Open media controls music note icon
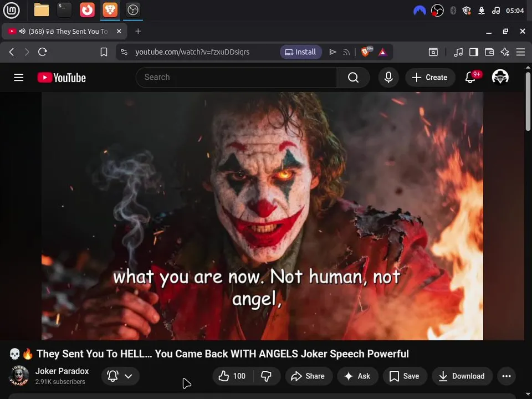Screen dimensions: 532x399 pyautogui.click(x=458, y=52)
